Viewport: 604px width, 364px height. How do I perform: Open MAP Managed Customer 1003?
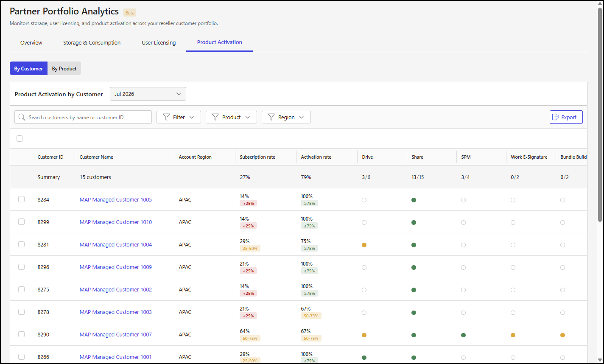coord(116,312)
